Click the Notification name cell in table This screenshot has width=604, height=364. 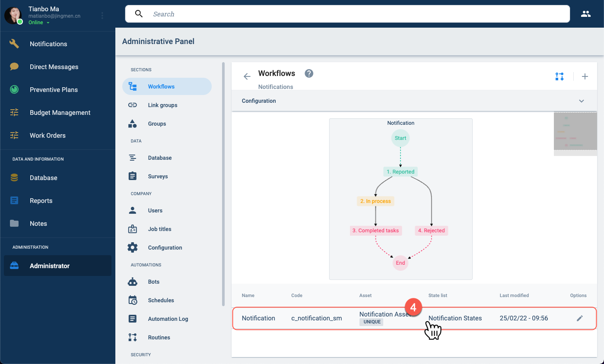coord(258,318)
